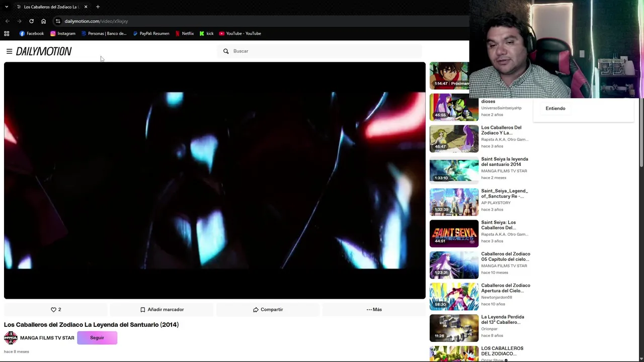644x362 pixels.
Task: Open the Dailymotion hamburger menu
Action: tap(9, 51)
